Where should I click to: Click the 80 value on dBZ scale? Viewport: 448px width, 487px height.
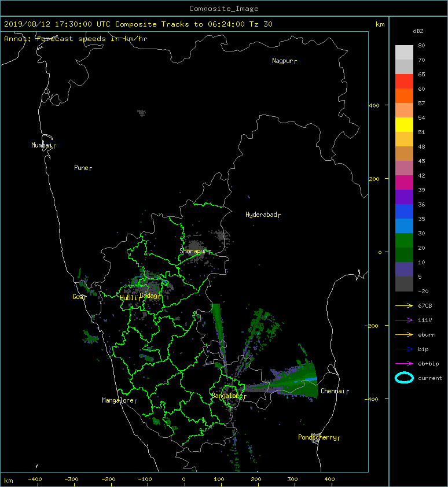421,45
